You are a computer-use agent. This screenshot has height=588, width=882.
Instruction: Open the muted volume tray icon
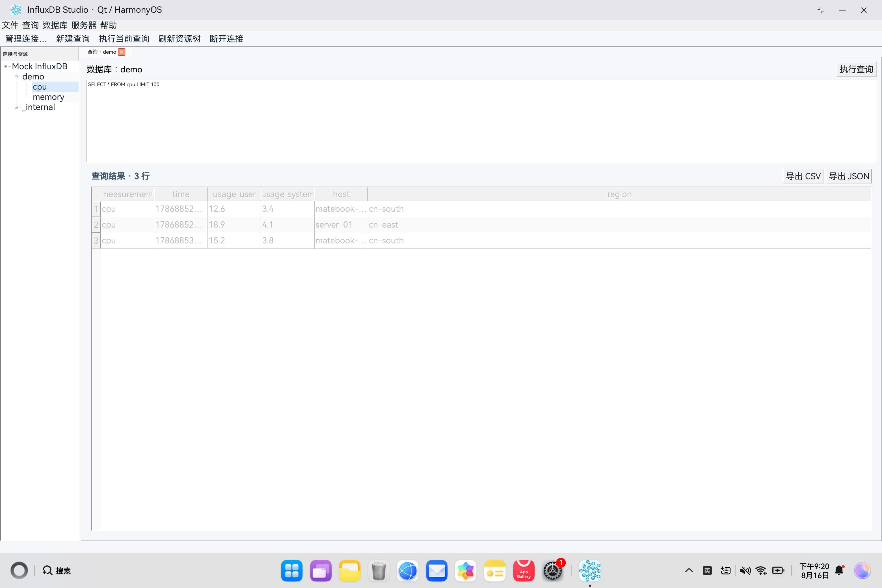tap(745, 571)
